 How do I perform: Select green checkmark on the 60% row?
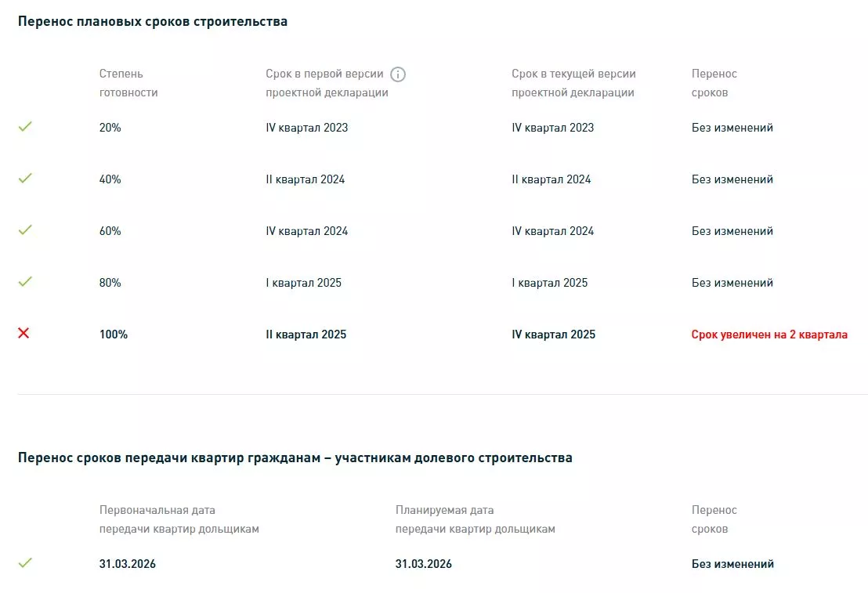pyautogui.click(x=25, y=230)
